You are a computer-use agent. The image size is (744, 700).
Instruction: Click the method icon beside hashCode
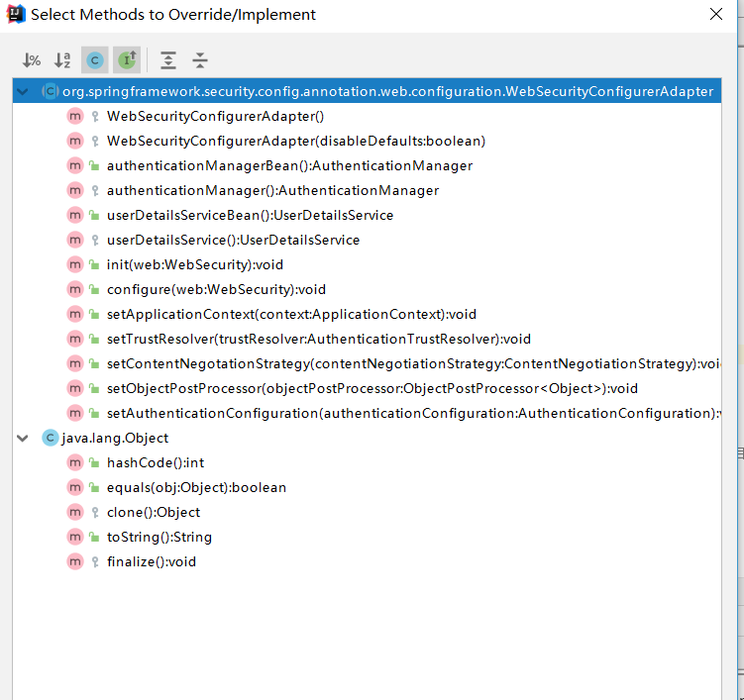[x=75, y=463]
